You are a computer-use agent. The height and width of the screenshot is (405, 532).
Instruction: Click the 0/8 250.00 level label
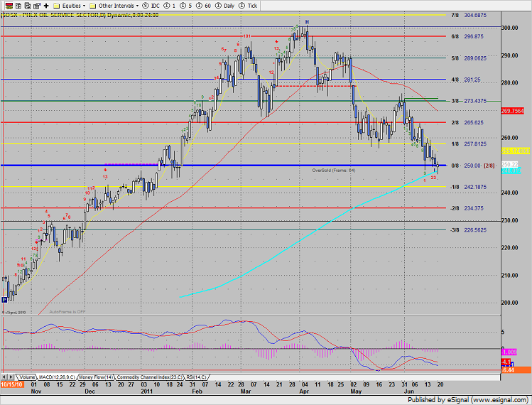[466, 166]
